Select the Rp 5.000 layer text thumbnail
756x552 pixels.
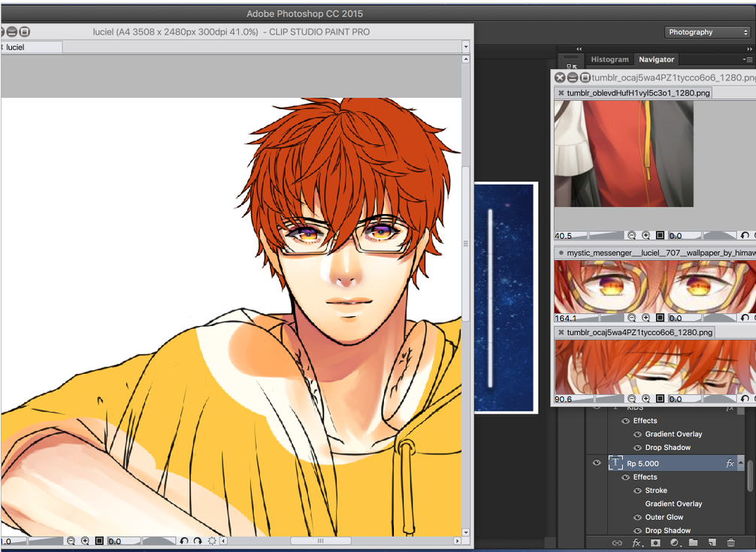click(615, 463)
